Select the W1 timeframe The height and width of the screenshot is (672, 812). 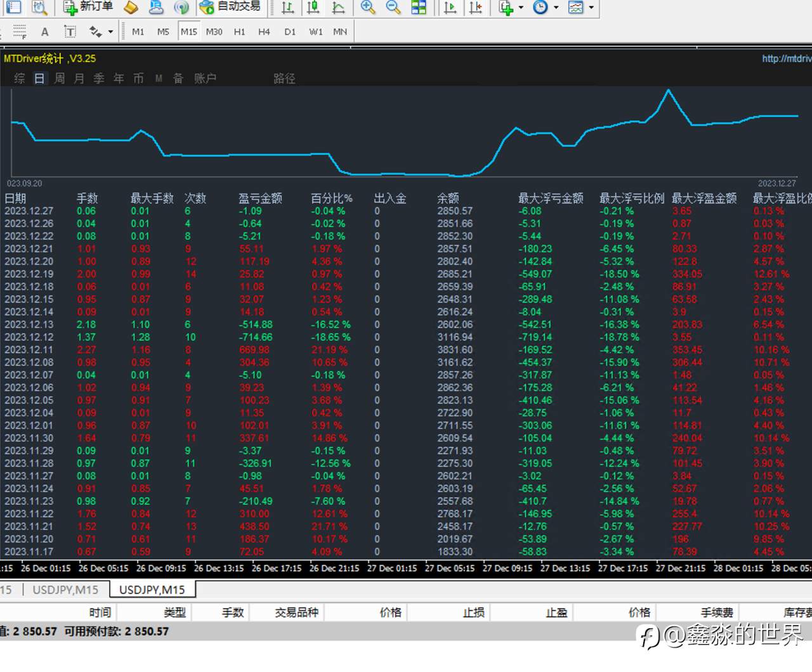(x=315, y=32)
